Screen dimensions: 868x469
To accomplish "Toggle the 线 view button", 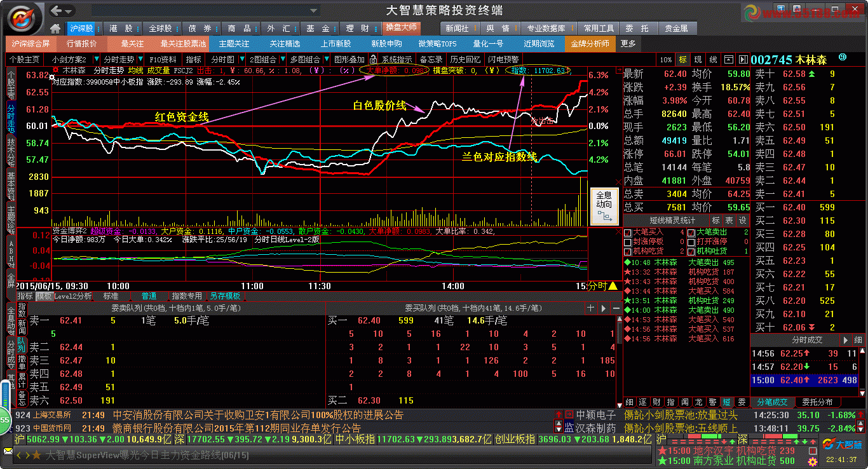I will [713, 59].
